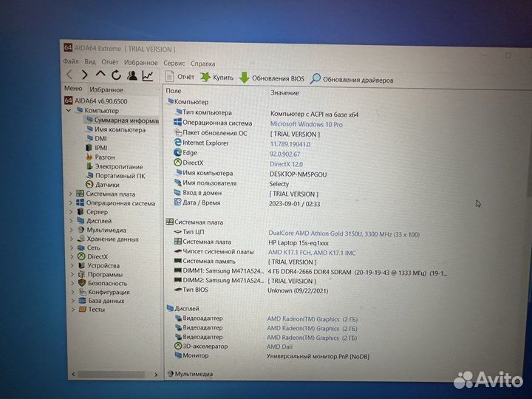
Task: Select the IPMI tree item
Action: (97, 148)
